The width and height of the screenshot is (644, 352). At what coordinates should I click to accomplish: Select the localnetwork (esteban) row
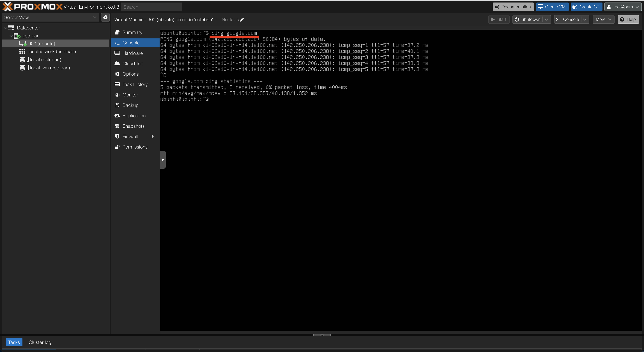(56, 52)
